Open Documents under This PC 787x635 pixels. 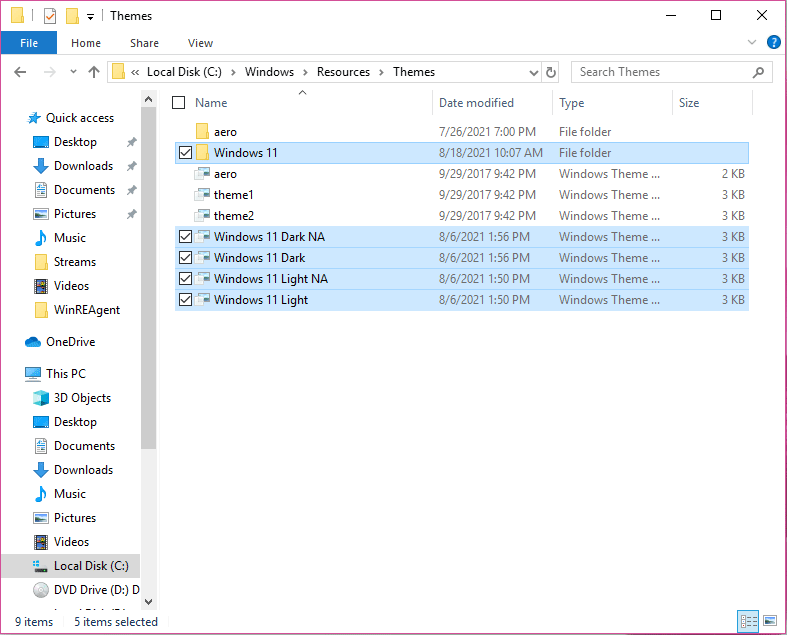[84, 446]
